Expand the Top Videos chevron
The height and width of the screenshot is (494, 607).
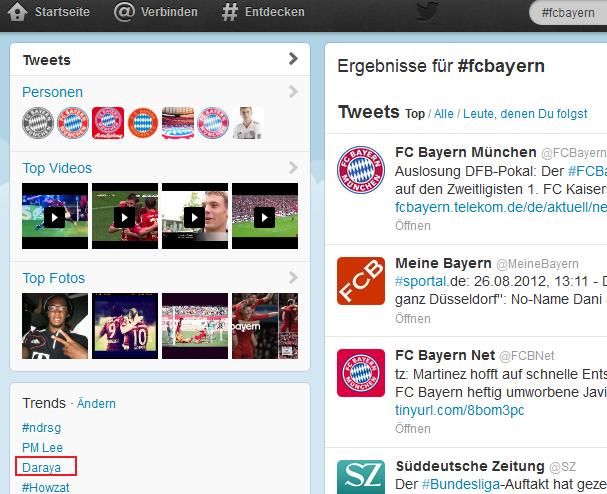point(293,168)
